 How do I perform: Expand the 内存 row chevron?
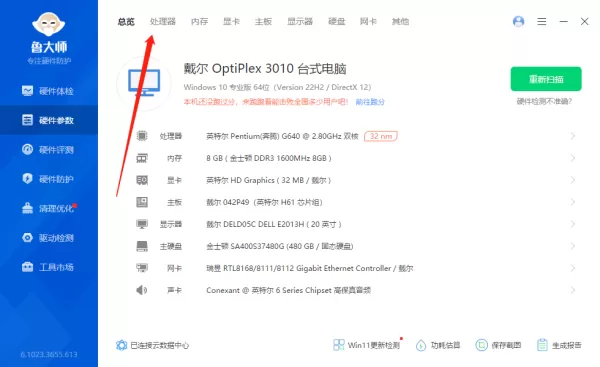click(572, 158)
